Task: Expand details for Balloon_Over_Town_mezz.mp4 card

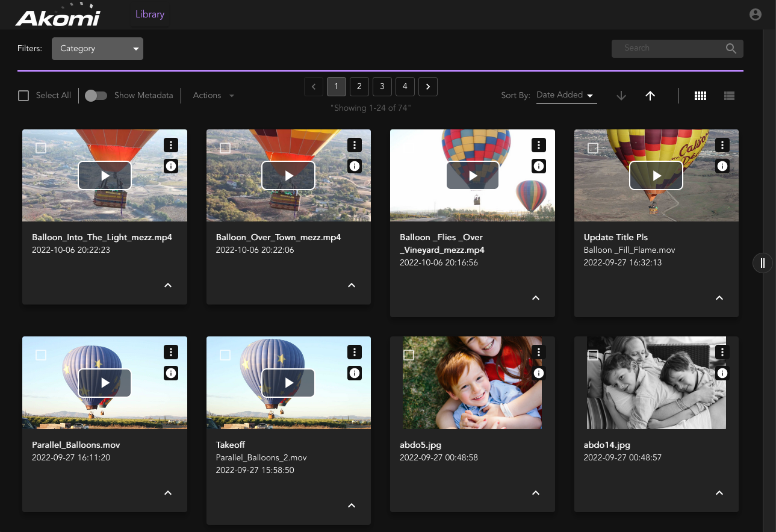Action: 352,285
